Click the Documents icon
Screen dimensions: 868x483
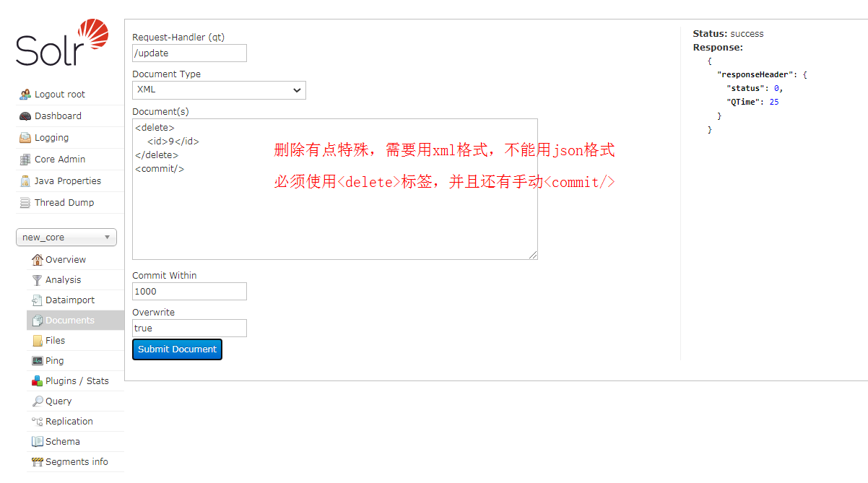(x=38, y=321)
